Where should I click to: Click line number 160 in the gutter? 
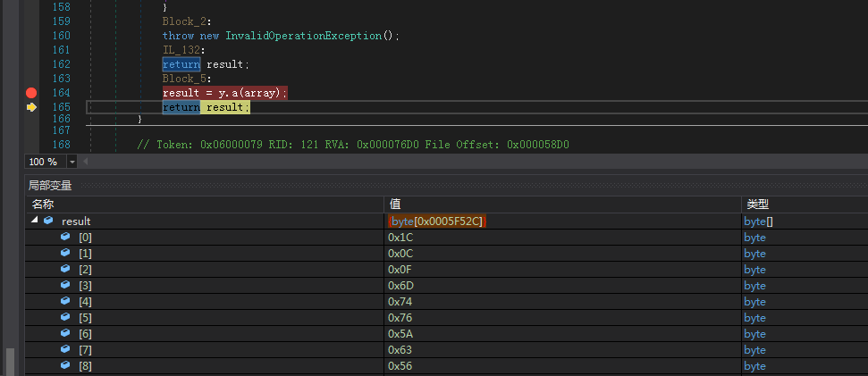click(x=60, y=36)
